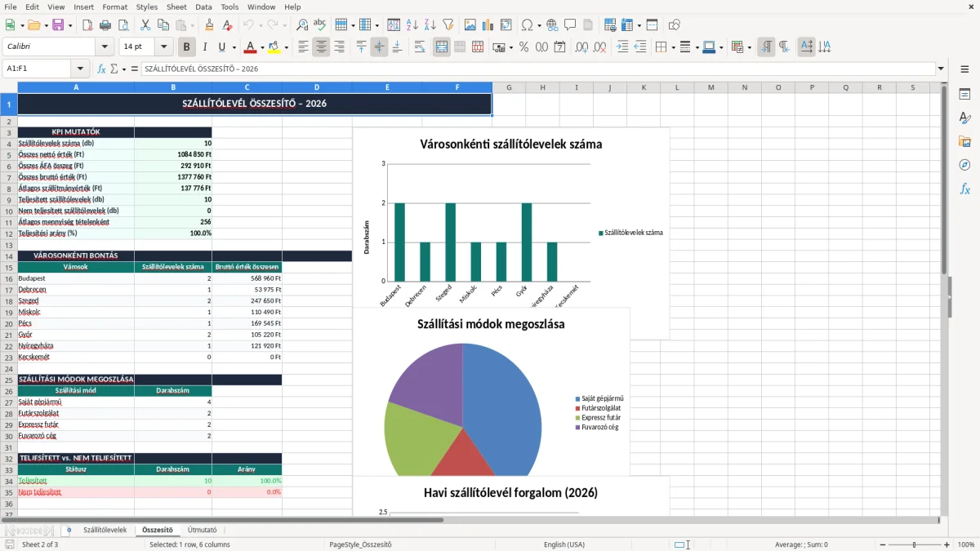
Task: Click the Add Decimal Place icon
Action: click(582, 47)
